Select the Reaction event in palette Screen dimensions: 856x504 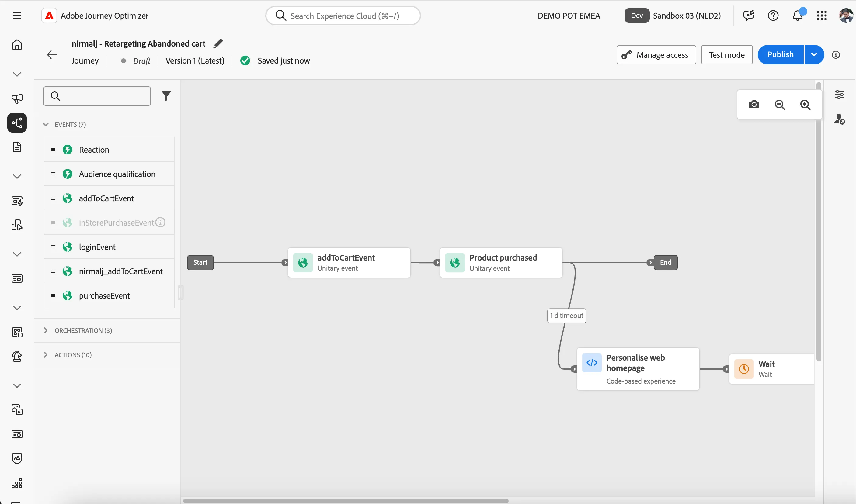[x=109, y=150]
